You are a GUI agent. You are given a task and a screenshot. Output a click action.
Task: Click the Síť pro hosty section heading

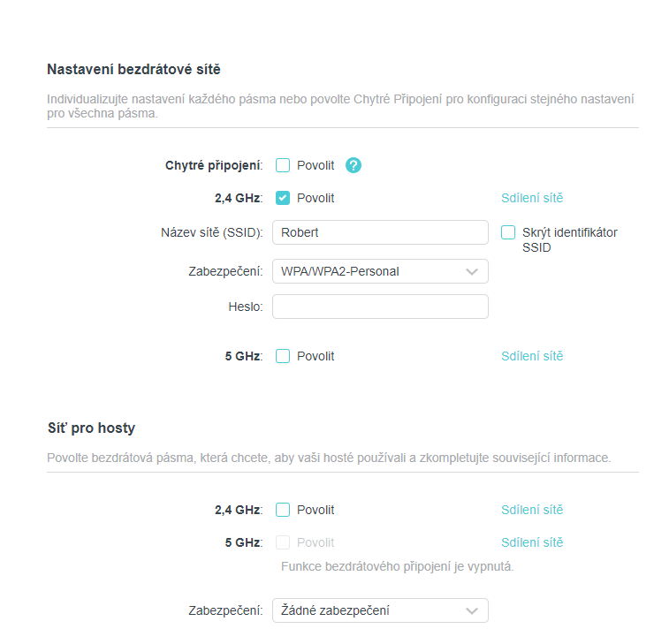click(x=91, y=428)
